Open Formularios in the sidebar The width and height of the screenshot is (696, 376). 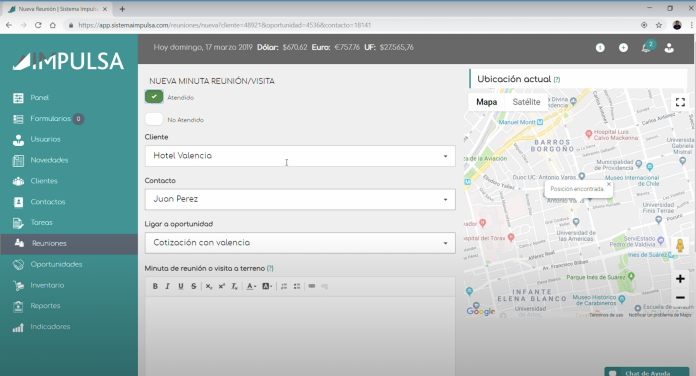click(x=69, y=119)
